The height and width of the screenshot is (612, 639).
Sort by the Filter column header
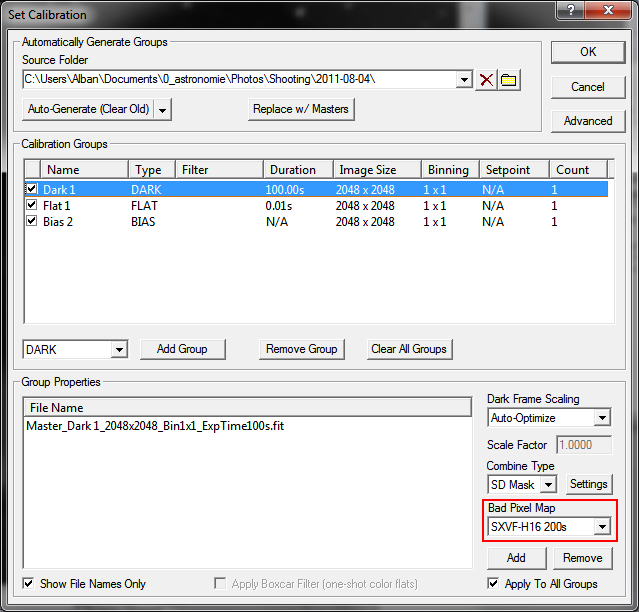(219, 170)
